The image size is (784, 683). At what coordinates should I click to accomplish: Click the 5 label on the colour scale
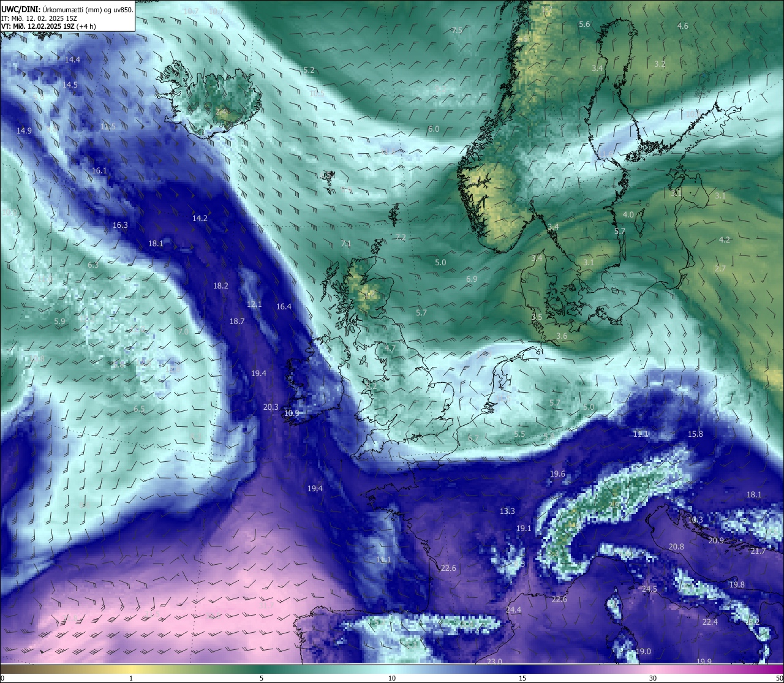point(262,678)
